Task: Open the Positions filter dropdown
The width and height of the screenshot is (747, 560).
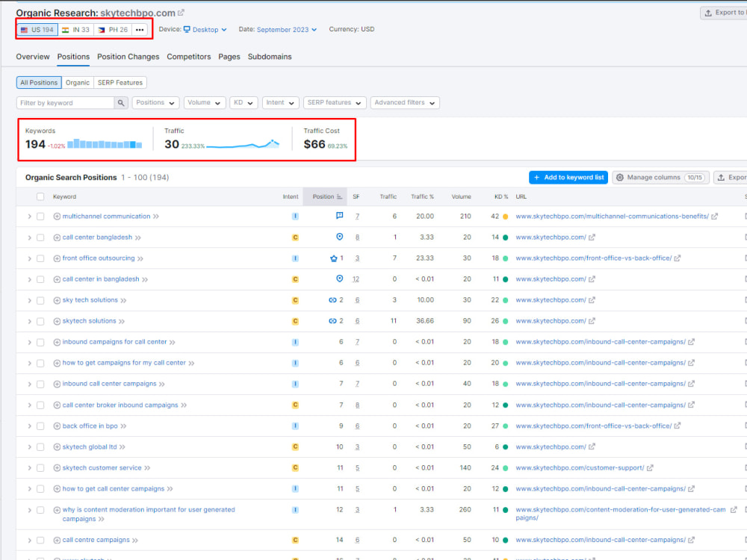Action: [155, 103]
